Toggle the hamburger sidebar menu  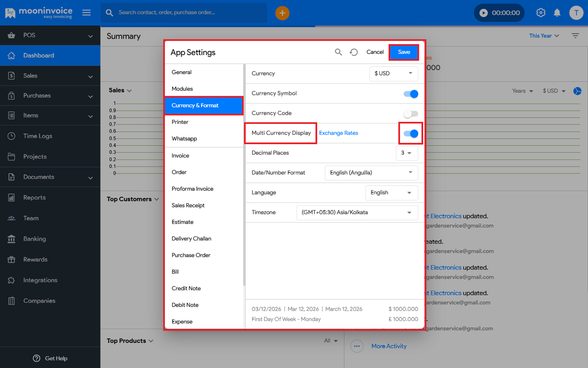[87, 13]
